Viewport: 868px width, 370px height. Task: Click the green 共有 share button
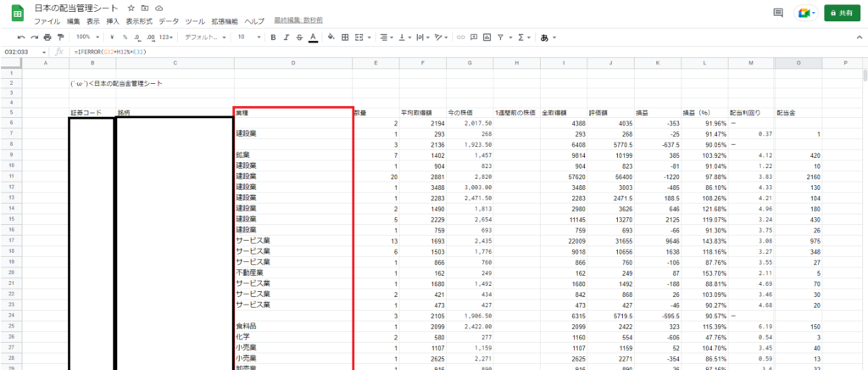coord(841,13)
